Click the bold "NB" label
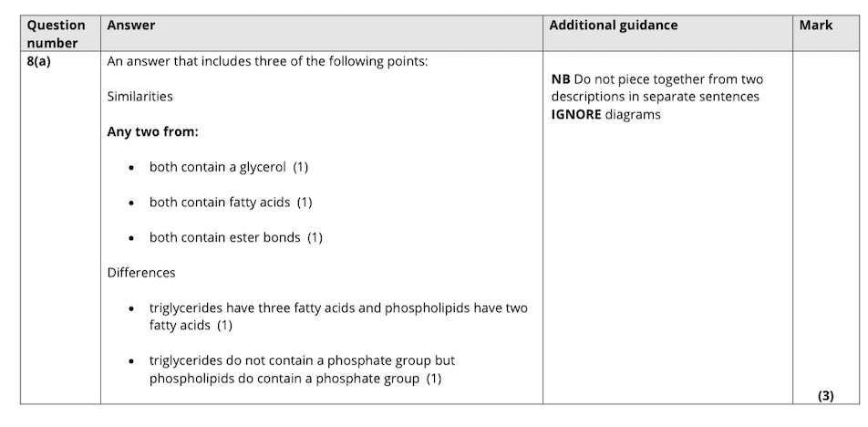The height and width of the screenshot is (427, 868). [x=561, y=79]
